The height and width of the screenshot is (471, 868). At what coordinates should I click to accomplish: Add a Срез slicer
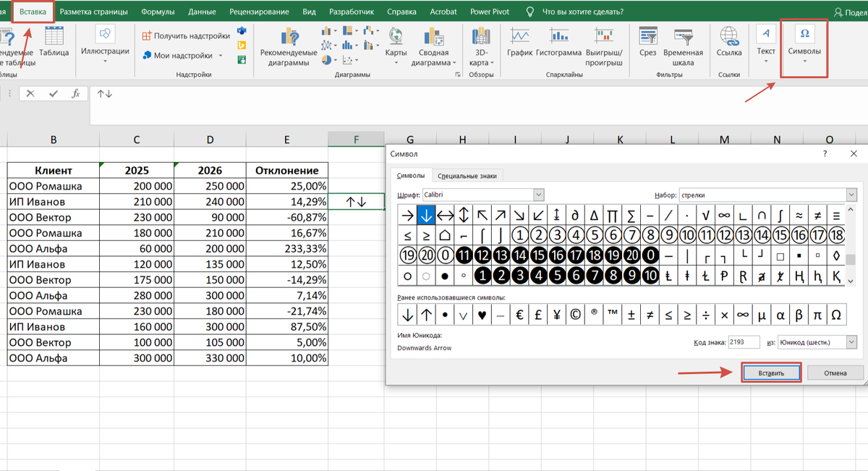point(648,45)
